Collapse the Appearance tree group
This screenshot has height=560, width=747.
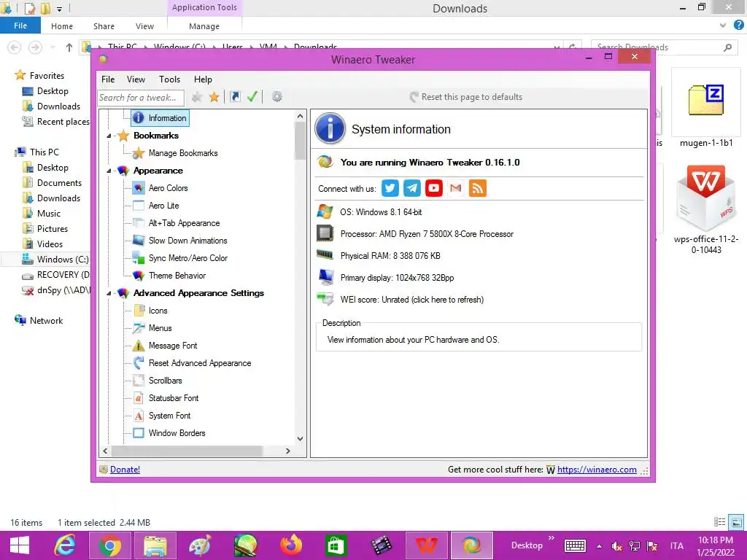pyautogui.click(x=109, y=171)
